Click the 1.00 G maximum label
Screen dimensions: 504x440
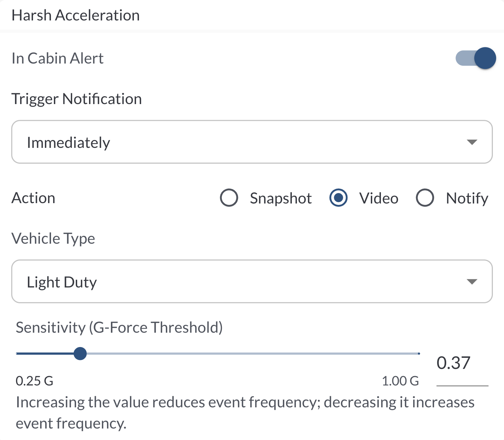(x=400, y=381)
